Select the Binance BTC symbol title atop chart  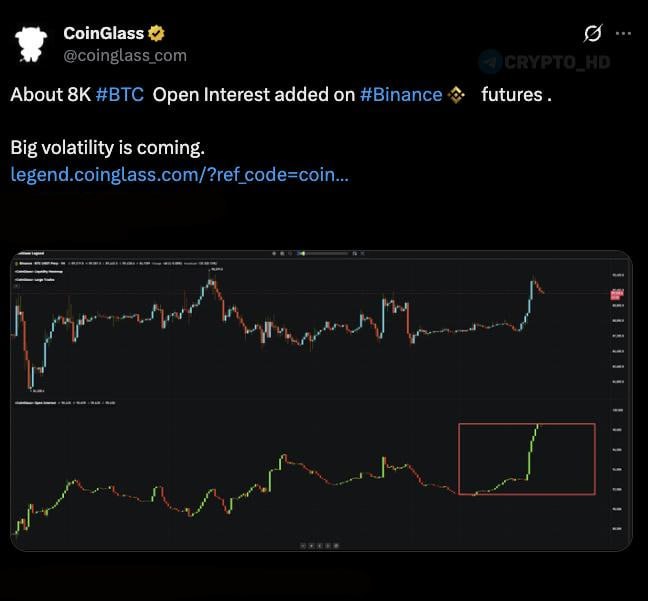coord(40,264)
